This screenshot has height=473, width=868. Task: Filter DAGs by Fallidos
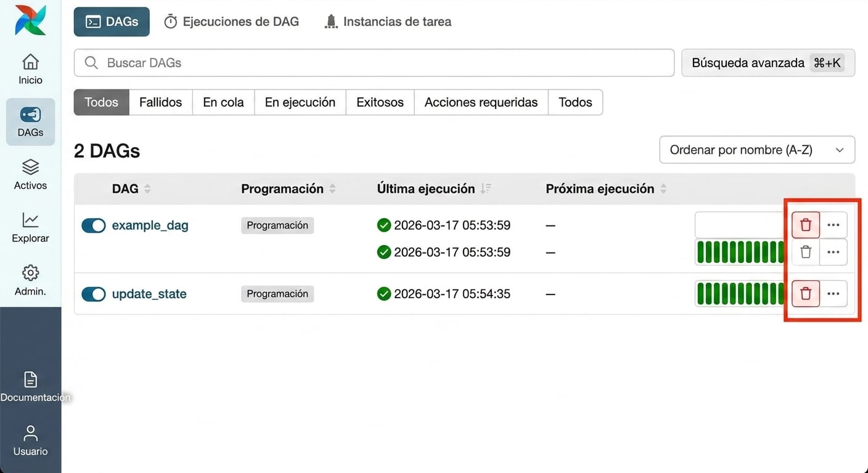pyautogui.click(x=160, y=102)
